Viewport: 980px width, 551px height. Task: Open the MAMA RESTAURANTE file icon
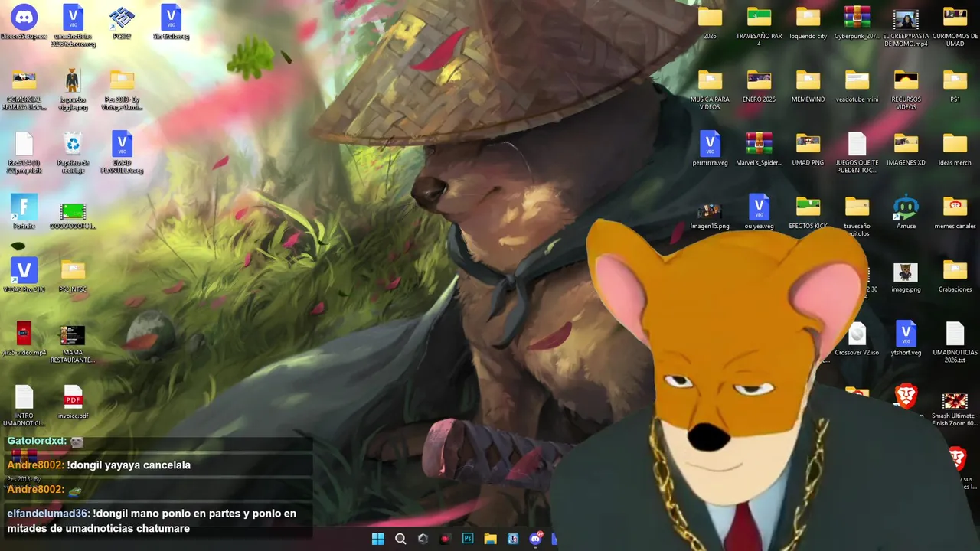click(x=73, y=335)
